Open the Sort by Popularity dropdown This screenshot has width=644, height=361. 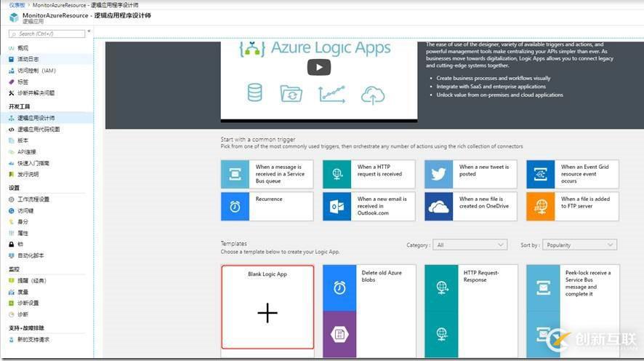pyautogui.click(x=579, y=245)
